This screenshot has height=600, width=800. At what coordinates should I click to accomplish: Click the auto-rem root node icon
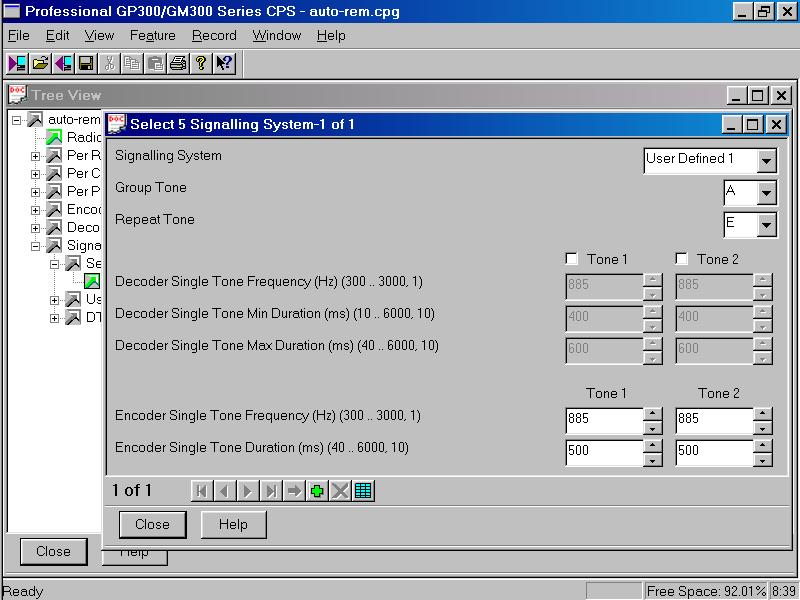(35, 120)
